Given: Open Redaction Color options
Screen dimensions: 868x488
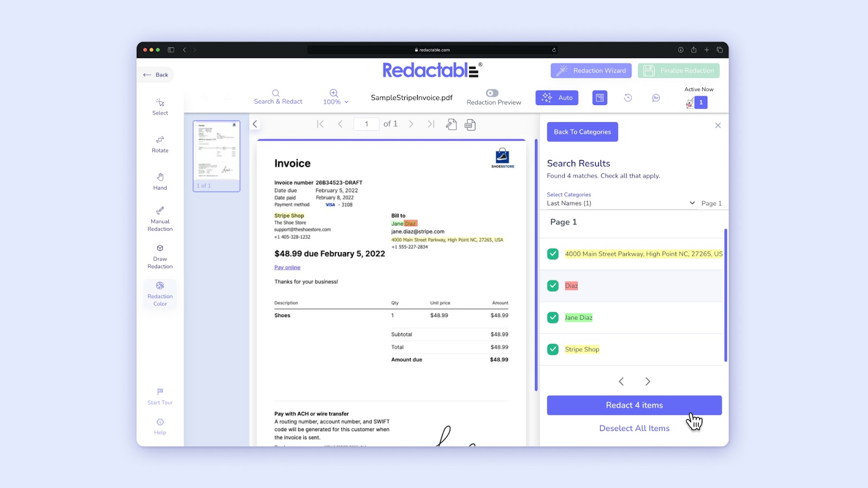Looking at the screenshot, I should tap(160, 294).
